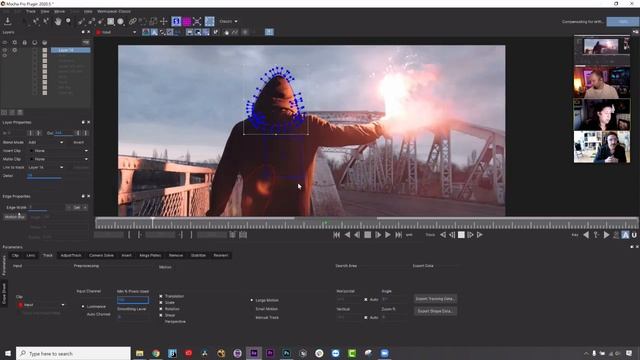Select the move crosshair transform tool

(164, 21)
